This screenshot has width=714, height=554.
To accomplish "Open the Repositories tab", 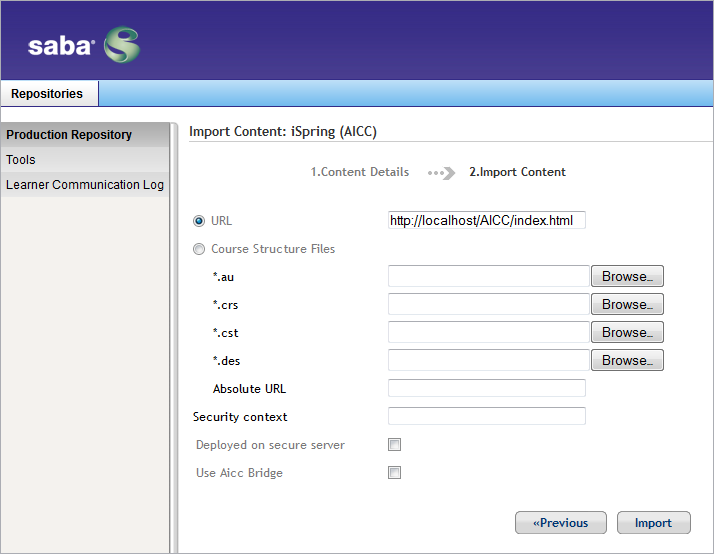I will (49, 93).
